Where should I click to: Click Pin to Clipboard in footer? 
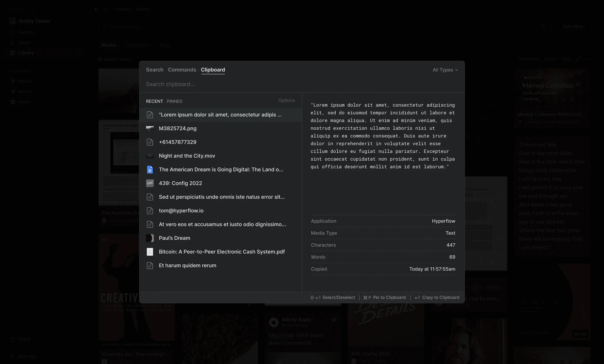[384, 297]
